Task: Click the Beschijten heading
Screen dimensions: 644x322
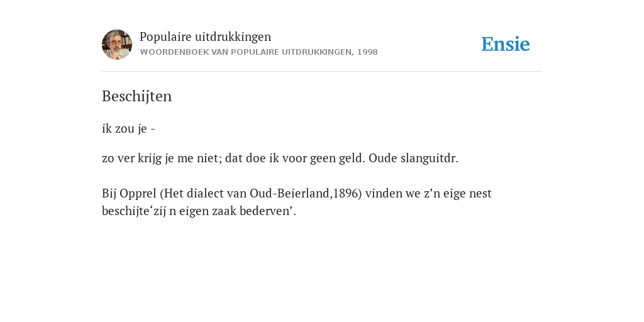Action: tap(136, 96)
